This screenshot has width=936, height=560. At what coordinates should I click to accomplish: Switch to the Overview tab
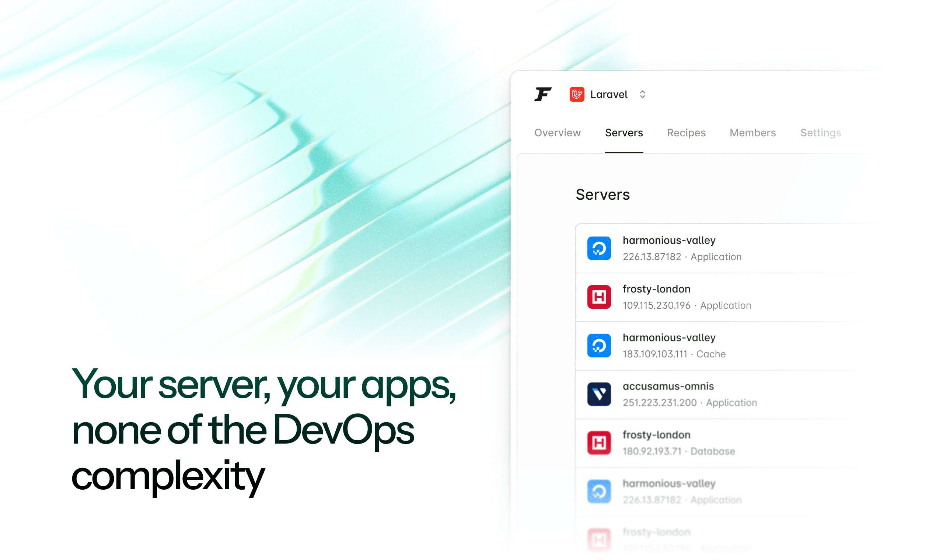(557, 133)
